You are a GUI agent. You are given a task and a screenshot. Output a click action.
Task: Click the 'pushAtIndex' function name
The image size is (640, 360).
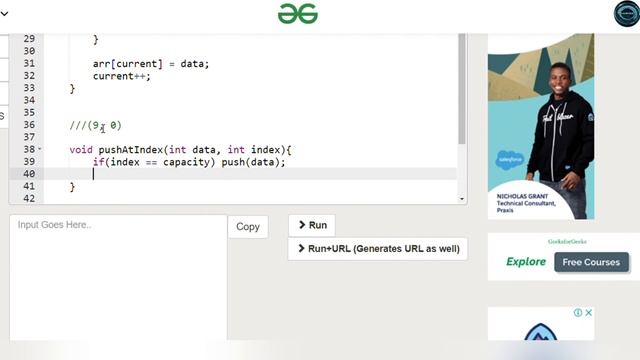(x=131, y=150)
